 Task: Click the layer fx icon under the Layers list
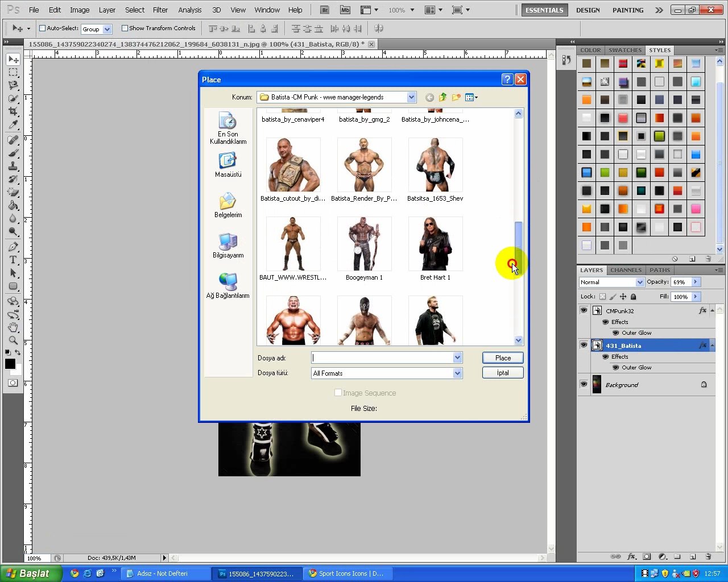tap(631, 557)
